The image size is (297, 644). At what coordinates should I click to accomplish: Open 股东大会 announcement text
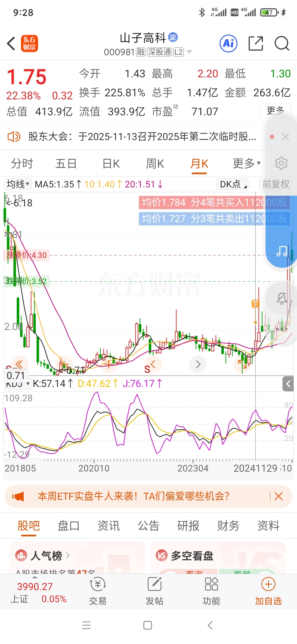click(x=142, y=137)
